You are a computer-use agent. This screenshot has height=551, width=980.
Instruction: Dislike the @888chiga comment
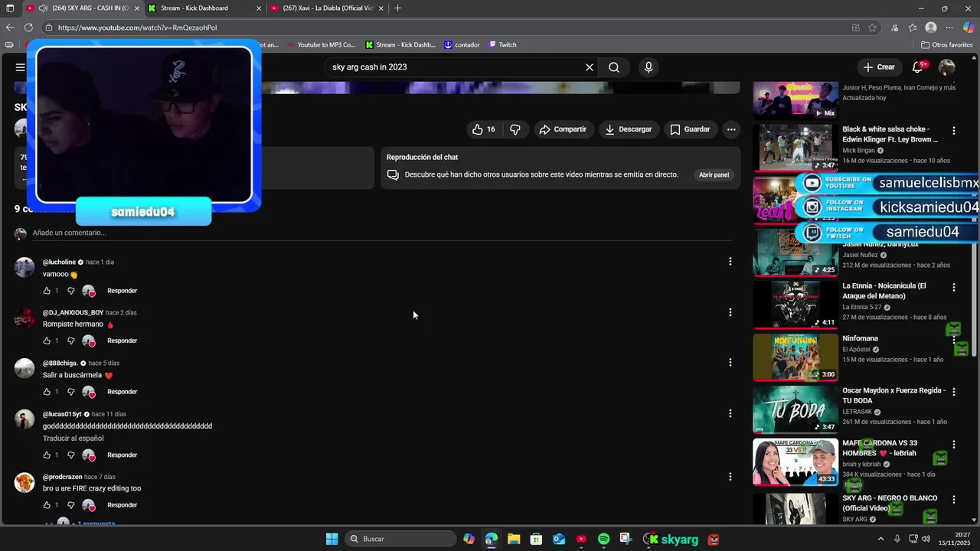(x=71, y=392)
